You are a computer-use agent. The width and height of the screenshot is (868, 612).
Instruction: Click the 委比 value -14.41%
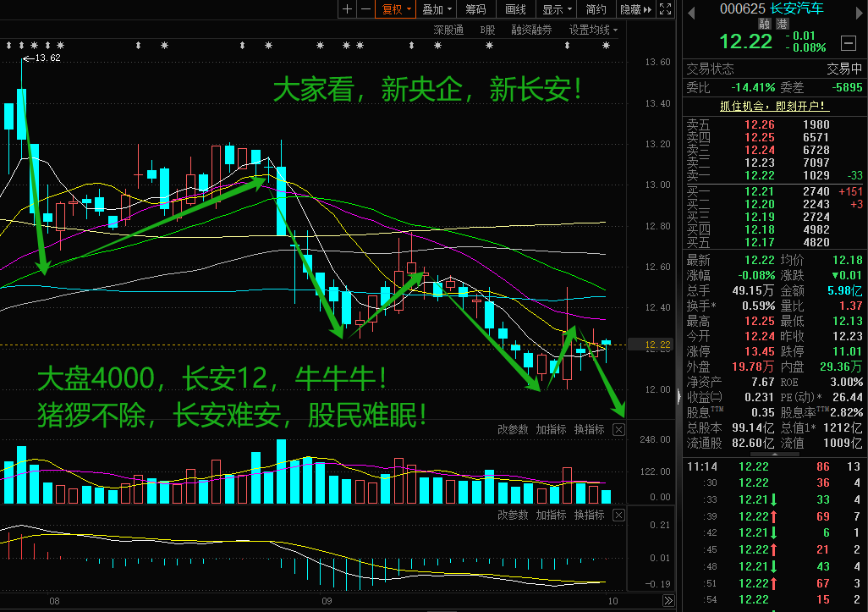753,87
